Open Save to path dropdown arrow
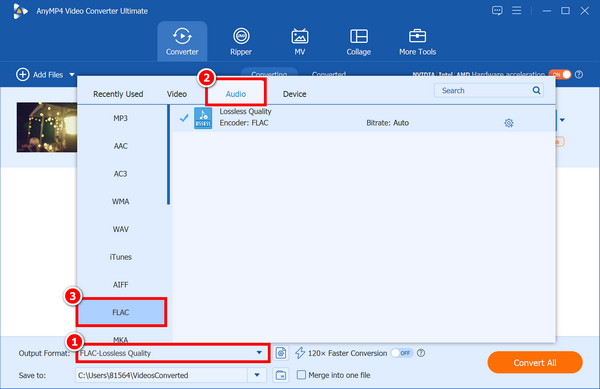Viewport: 600px width, 389px height. 257,375
